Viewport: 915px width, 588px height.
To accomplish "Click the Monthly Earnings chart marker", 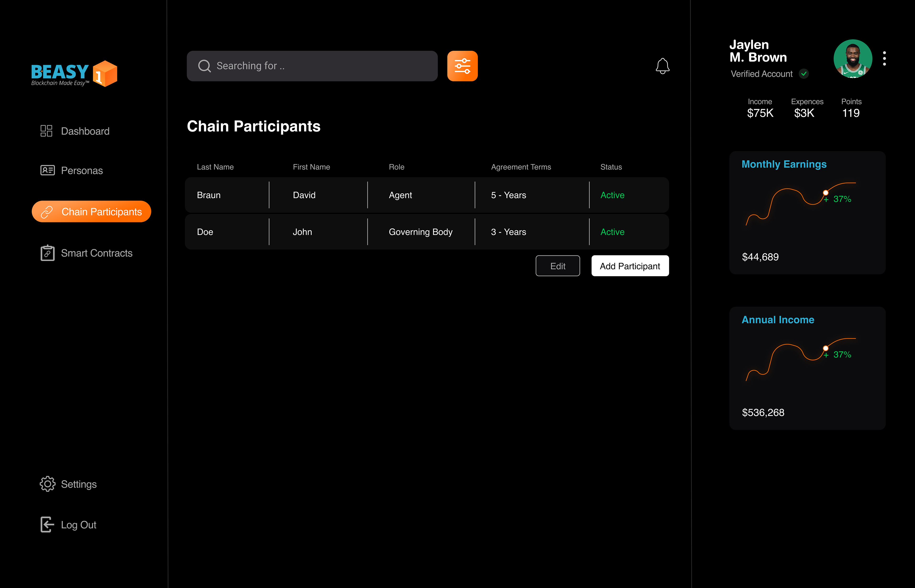I will 826,193.
